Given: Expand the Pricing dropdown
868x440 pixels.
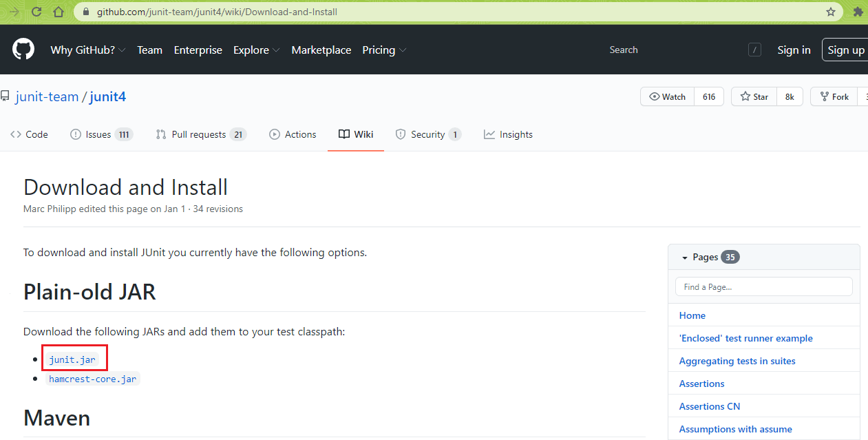Looking at the screenshot, I should pyautogui.click(x=384, y=50).
